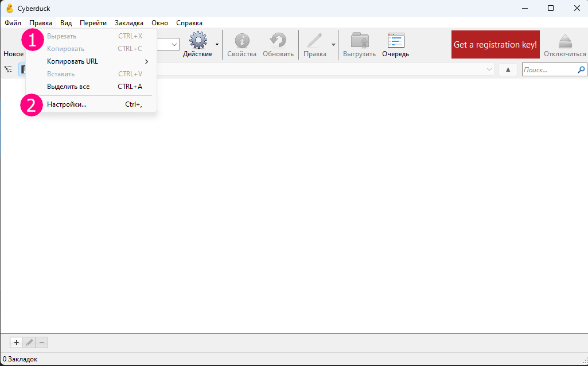This screenshot has height=366, width=588.
Task: Maximize the Cyberduck window
Action: [551, 8]
